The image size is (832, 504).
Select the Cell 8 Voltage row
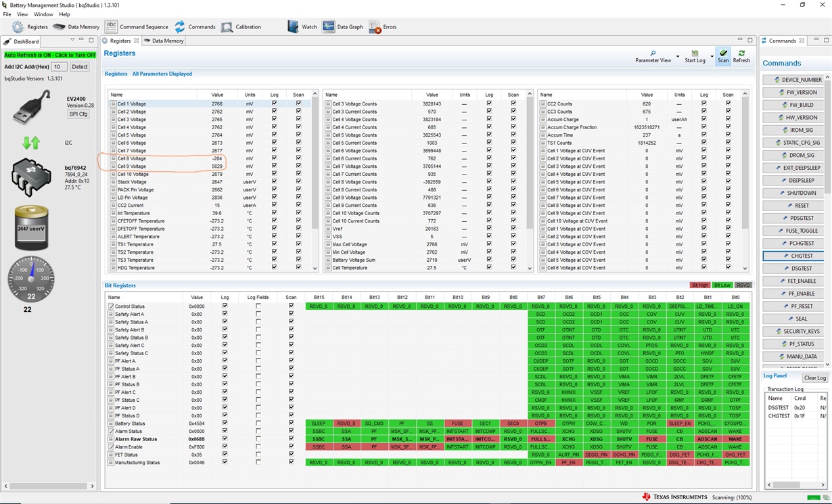coord(210,158)
